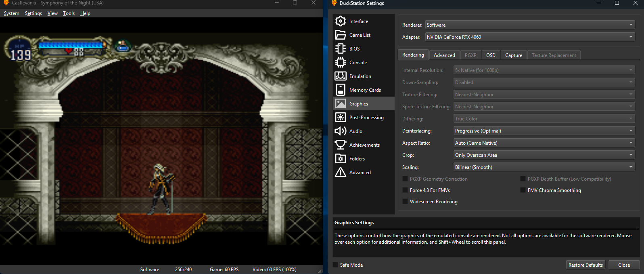
Task: Open the Dithering dropdown
Action: (544, 118)
